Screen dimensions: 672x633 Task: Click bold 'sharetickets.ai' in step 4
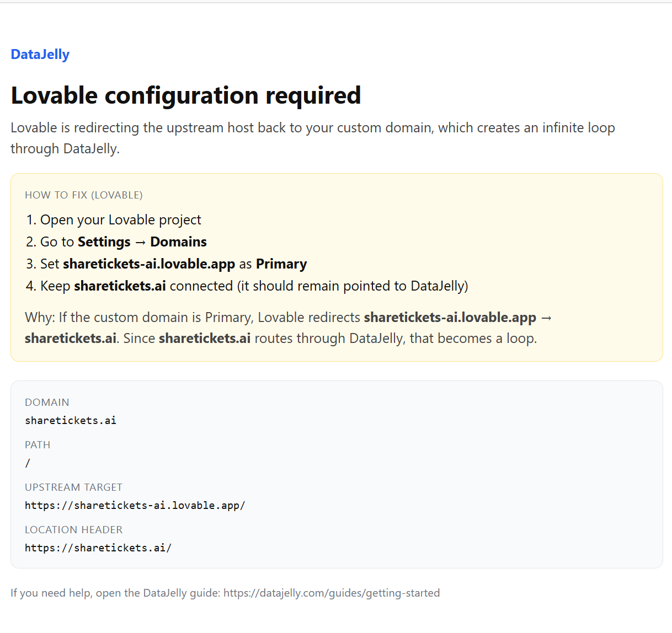[x=120, y=286]
